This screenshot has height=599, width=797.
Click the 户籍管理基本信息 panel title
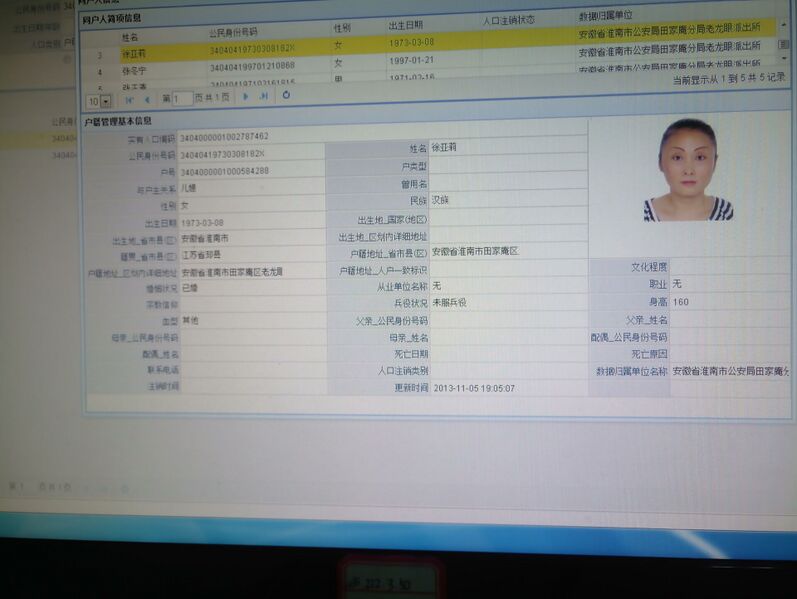click(x=118, y=121)
